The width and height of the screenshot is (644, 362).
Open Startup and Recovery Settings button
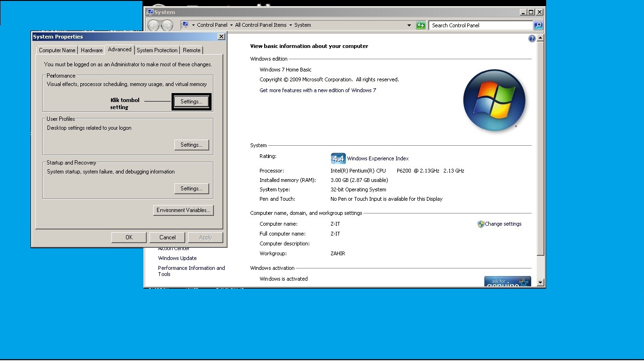191,189
